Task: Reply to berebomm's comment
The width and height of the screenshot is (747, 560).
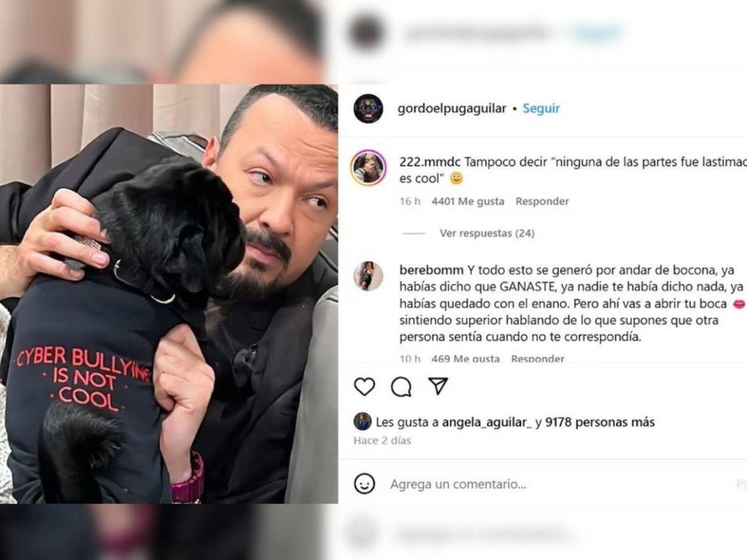Action: (538, 358)
